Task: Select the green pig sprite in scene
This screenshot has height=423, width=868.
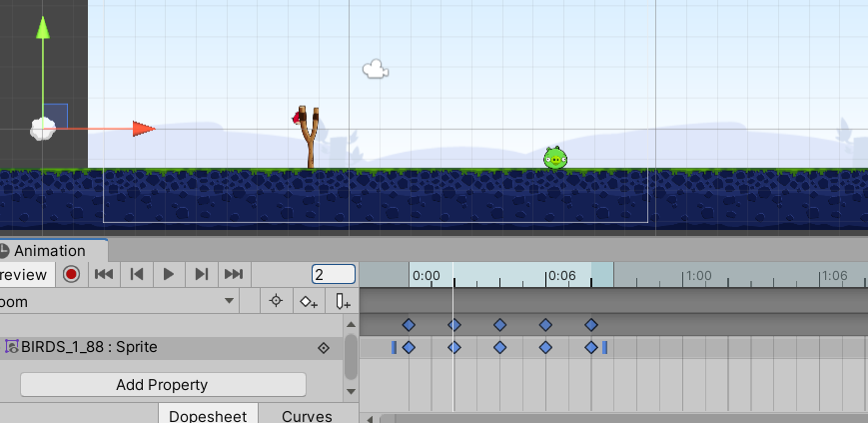Action: tap(555, 158)
